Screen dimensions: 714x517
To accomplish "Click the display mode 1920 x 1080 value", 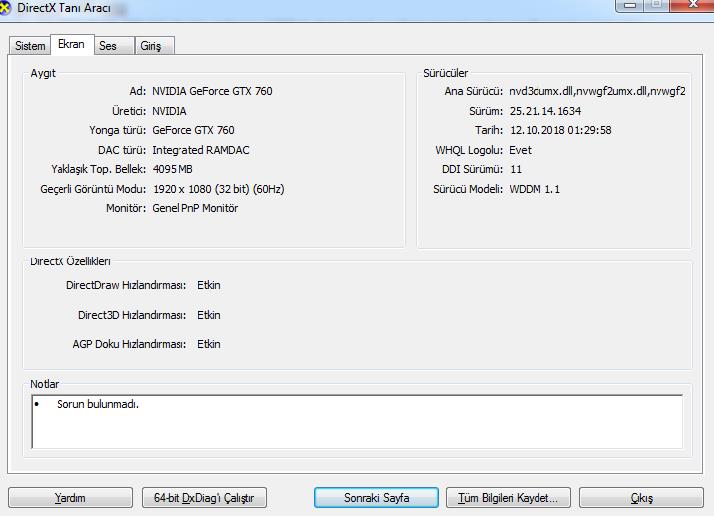I will [219, 189].
